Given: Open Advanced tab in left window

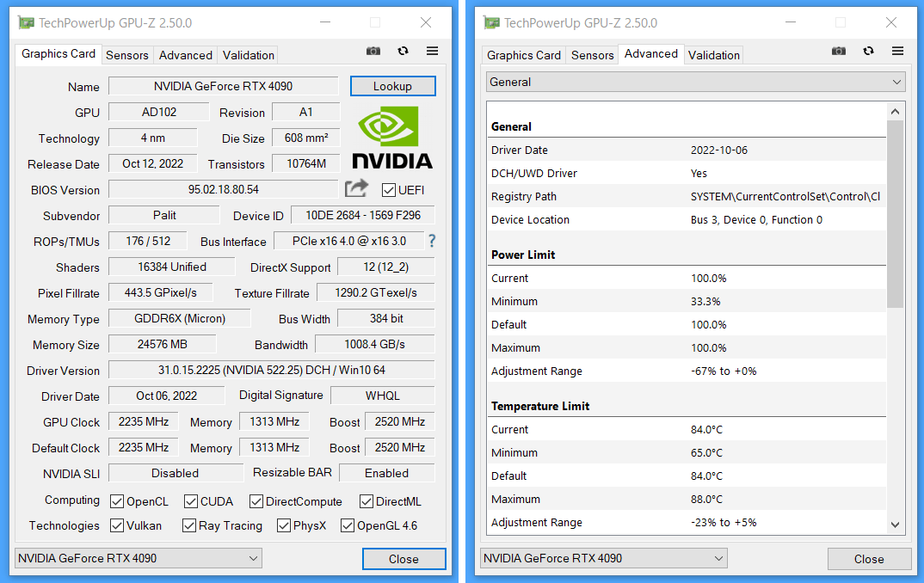Looking at the screenshot, I should click(x=186, y=55).
